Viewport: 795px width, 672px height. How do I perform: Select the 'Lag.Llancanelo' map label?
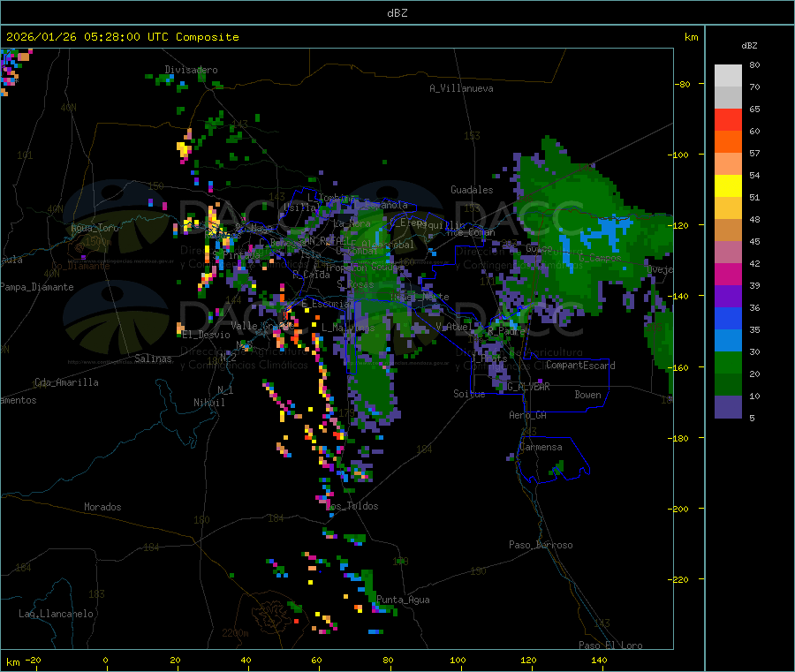click(57, 615)
